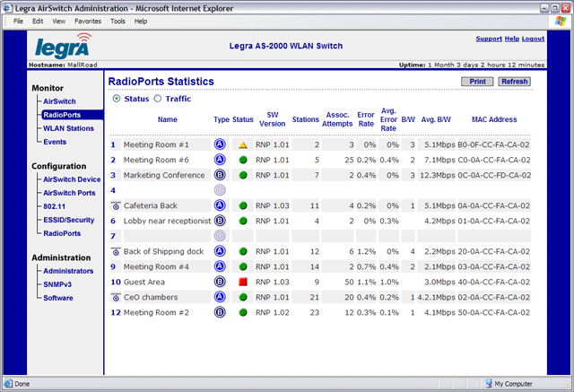574x392 pixels.
Task: Open WLAN Stations in the sidebar
Action: coord(68,128)
